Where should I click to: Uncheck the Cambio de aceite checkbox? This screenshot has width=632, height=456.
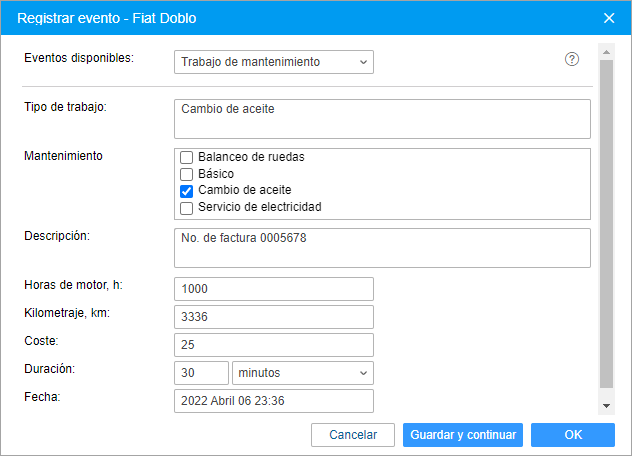(186, 191)
